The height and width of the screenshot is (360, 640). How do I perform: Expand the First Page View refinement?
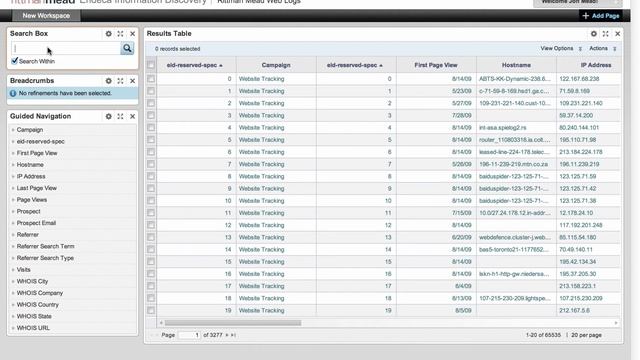37,153
